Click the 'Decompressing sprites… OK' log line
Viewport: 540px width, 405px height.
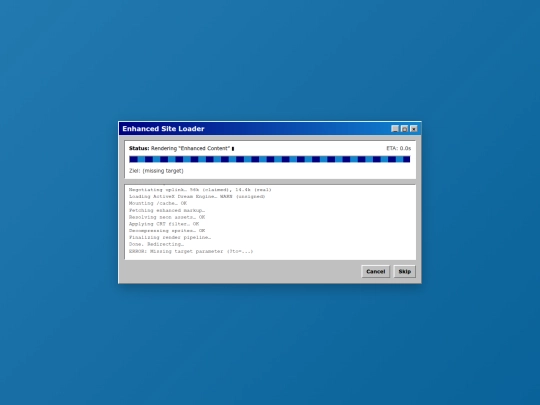tap(167, 231)
